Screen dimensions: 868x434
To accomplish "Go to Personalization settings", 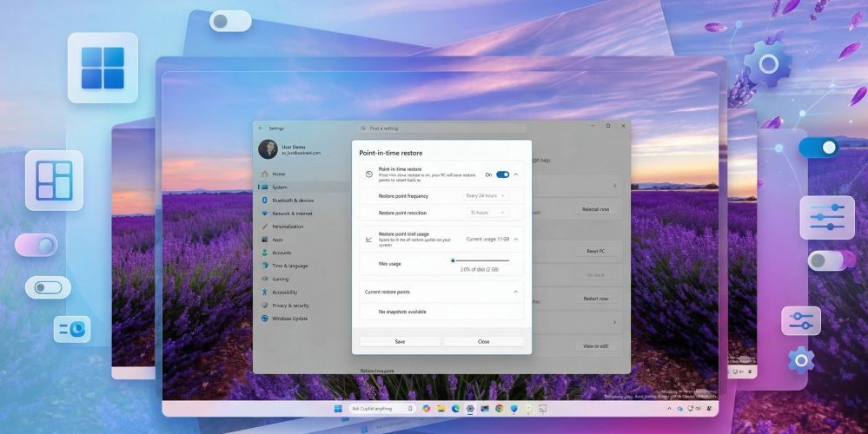I will tap(288, 227).
